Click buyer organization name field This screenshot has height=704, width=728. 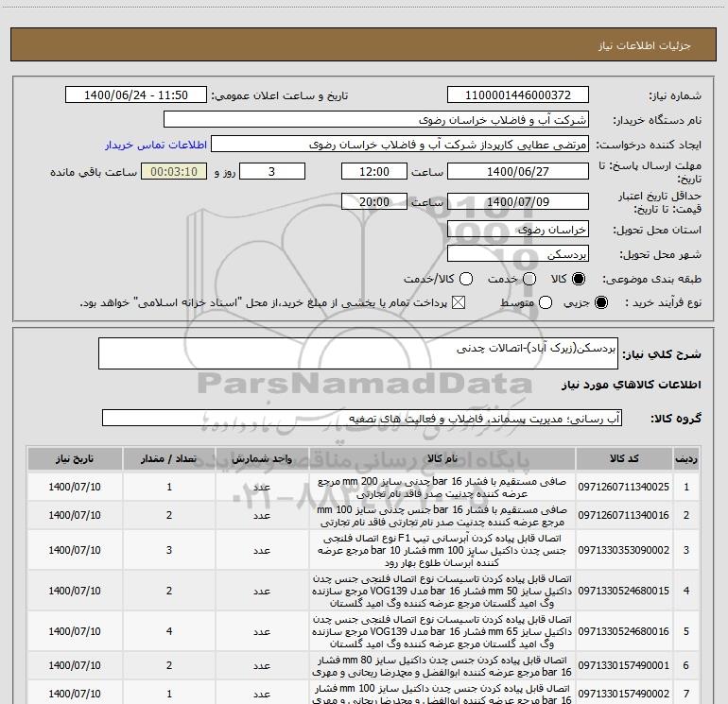coord(376,119)
